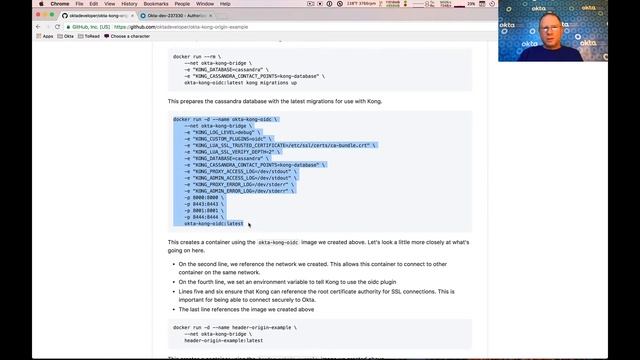The height and width of the screenshot is (360, 640).
Task: Open the ToRead bookmarks folder
Action: pos(89,36)
